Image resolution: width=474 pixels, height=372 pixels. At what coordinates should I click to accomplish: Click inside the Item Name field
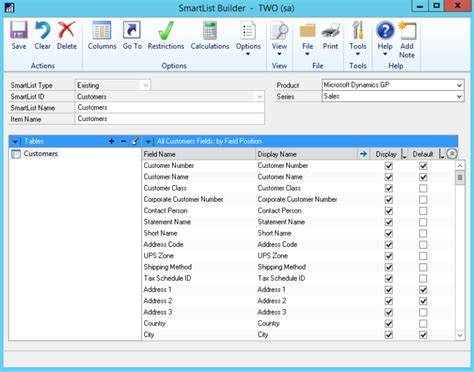click(x=170, y=119)
